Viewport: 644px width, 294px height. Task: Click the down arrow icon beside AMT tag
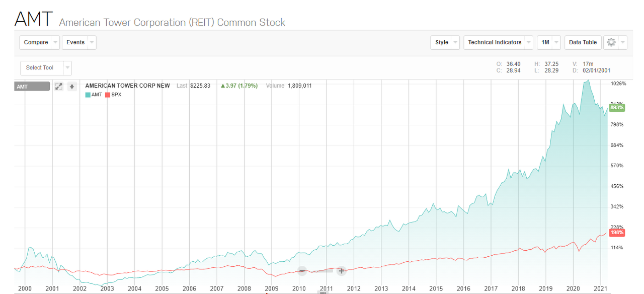pyautogui.click(x=72, y=87)
